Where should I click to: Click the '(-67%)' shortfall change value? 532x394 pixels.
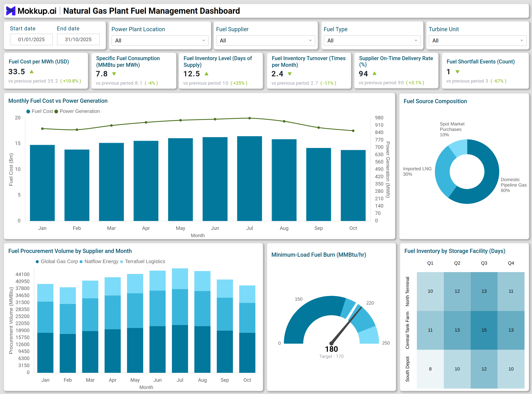[498, 81]
